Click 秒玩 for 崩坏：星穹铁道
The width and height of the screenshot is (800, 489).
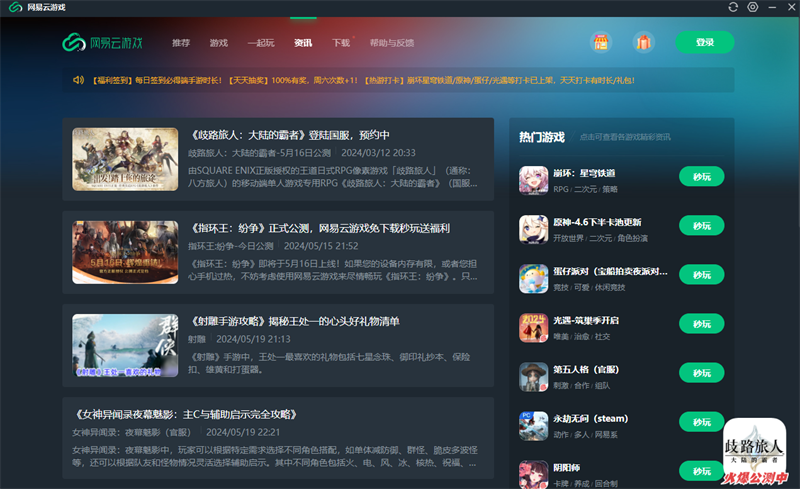click(702, 177)
